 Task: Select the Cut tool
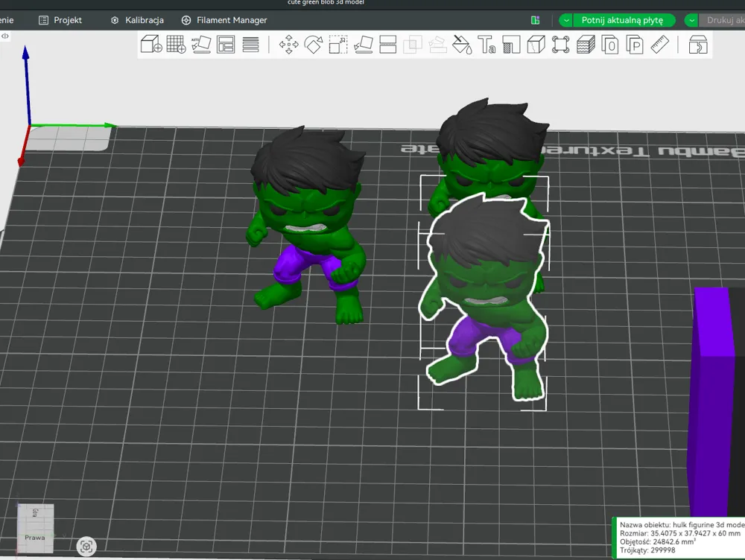(x=387, y=45)
